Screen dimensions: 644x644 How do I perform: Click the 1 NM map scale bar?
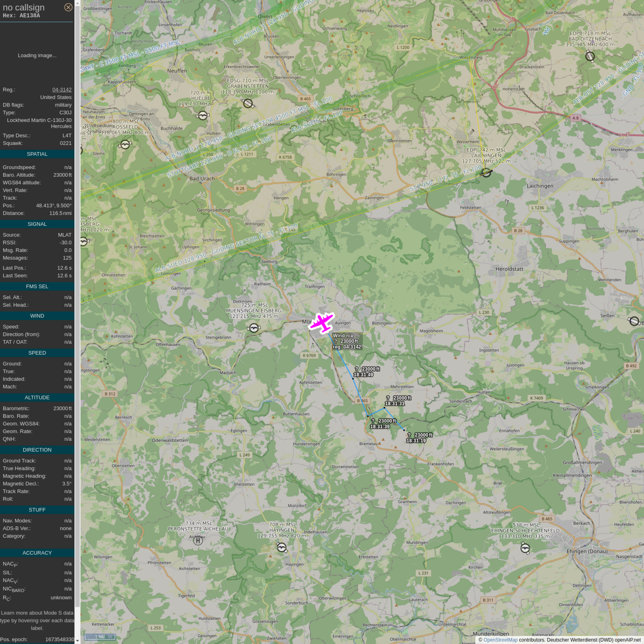100,637
